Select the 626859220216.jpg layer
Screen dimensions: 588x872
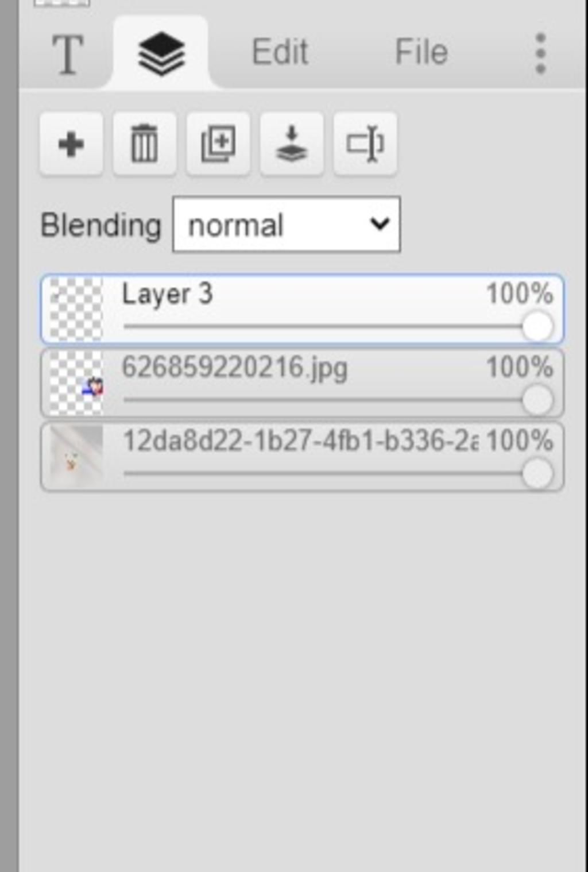click(x=302, y=383)
